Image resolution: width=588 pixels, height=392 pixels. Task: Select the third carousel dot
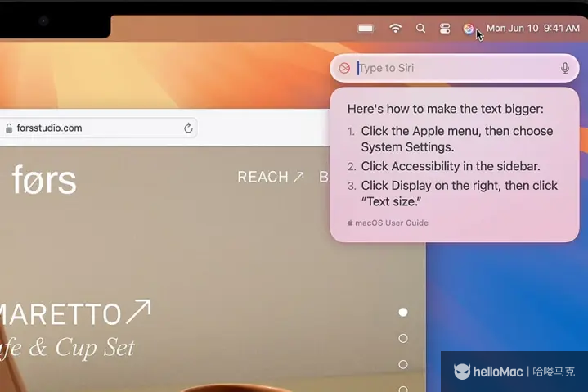402,364
